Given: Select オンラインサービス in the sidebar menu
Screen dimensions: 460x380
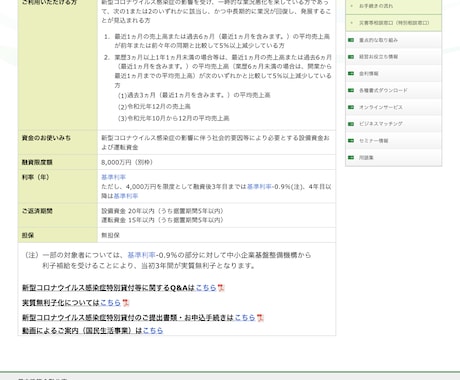Looking at the screenshot, I should 394,107.
